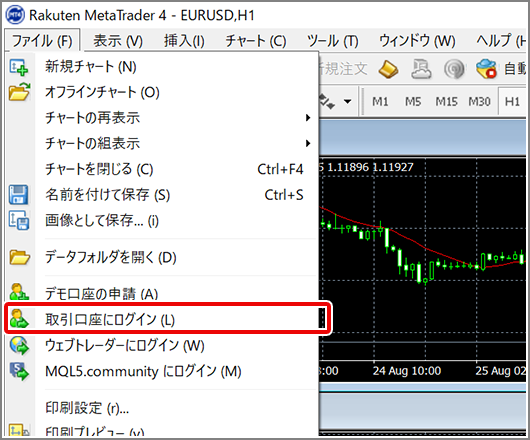The height and width of the screenshot is (440, 530).
Task: Open the dropdown arrow beside the M1 timeframe
Action: 347,101
